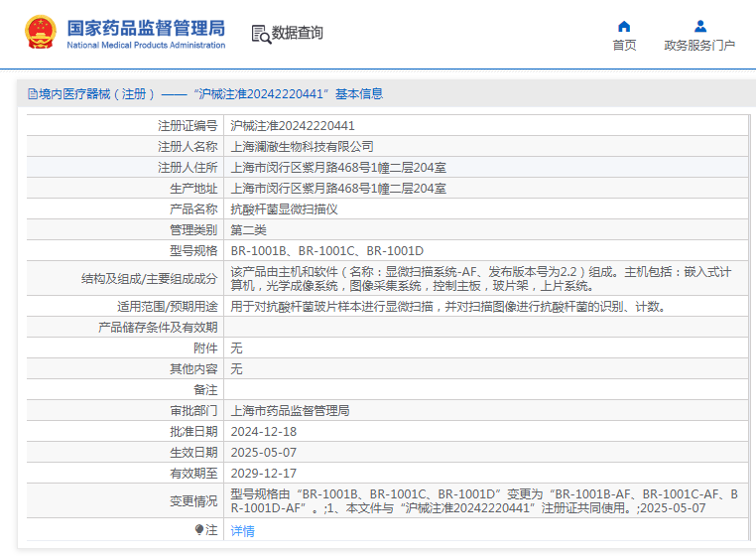The height and width of the screenshot is (557, 756).
Task: Open the 详情 details link
Action: click(x=242, y=531)
